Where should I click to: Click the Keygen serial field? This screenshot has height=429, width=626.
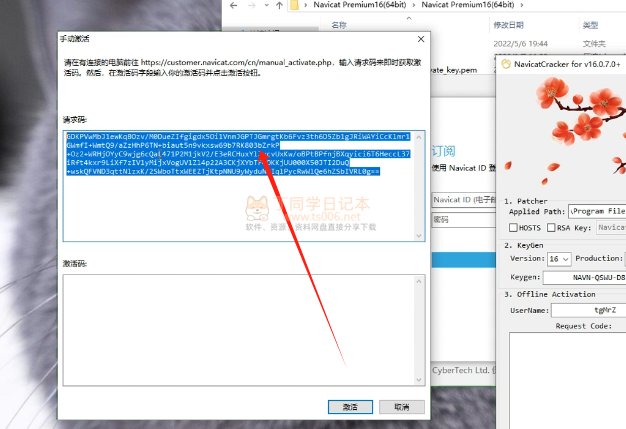pos(584,277)
